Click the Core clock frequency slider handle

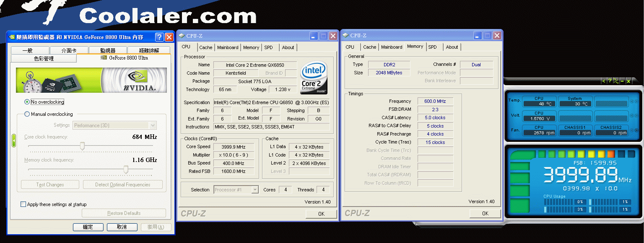point(83,146)
